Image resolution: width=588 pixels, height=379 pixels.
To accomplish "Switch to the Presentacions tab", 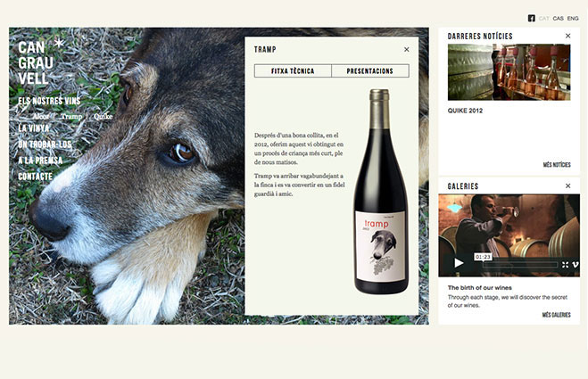I will (x=370, y=70).
